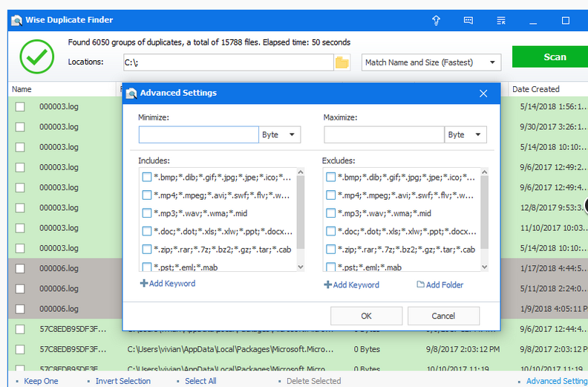Focus the Minimize size input field
The width and height of the screenshot is (588, 387).
199,134
